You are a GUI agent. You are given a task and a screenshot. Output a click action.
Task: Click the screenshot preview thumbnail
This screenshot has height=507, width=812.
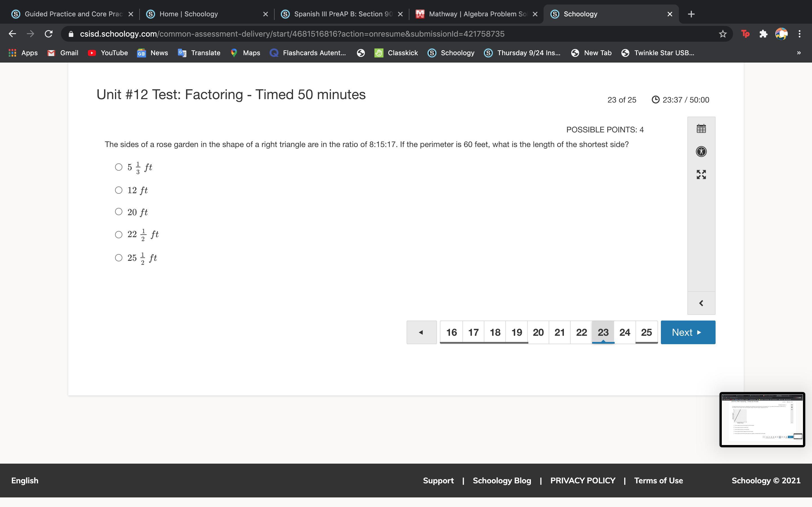(762, 419)
